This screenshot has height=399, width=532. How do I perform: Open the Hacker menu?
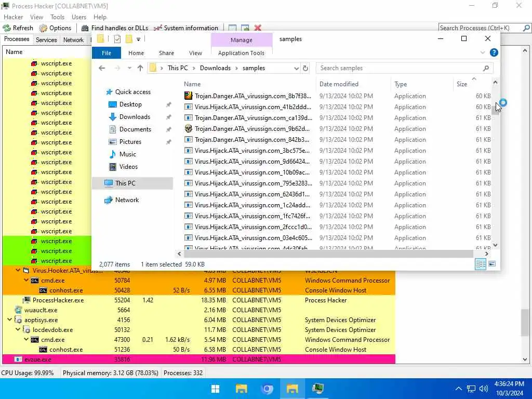click(13, 17)
